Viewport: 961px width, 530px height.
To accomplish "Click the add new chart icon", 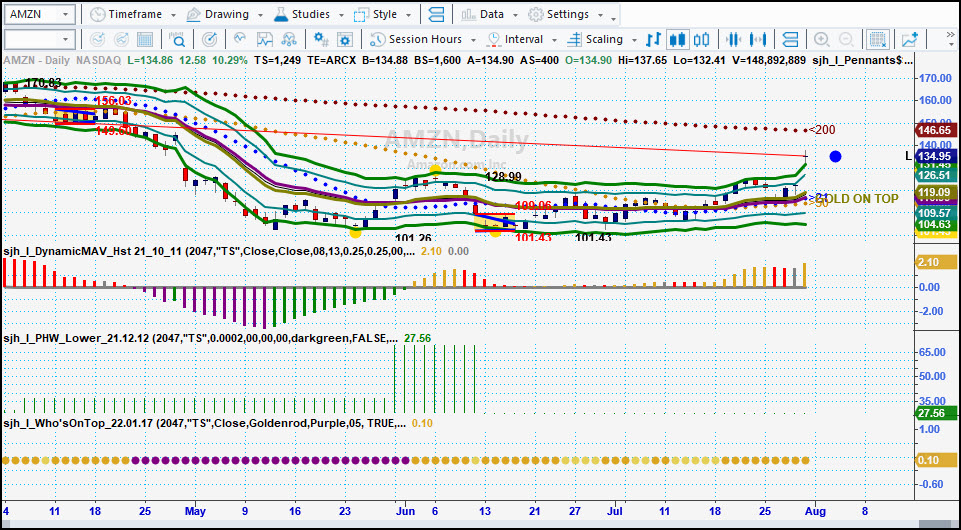I will point(910,40).
